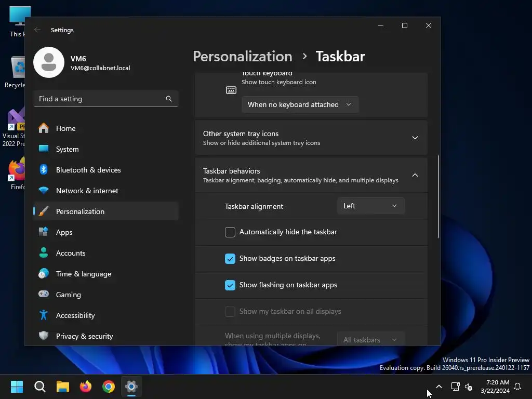Screen dimensions: 532x399
Task: Minimize the Settings window
Action: click(x=381, y=25)
